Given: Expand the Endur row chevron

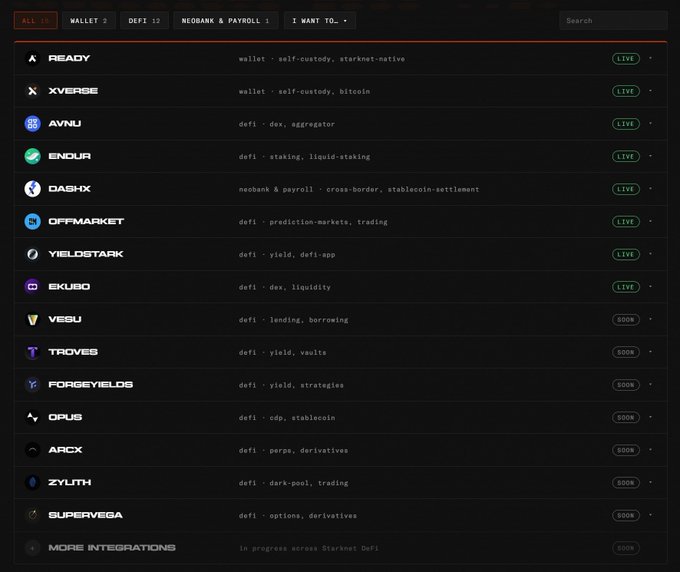Looking at the screenshot, I should point(650,156).
